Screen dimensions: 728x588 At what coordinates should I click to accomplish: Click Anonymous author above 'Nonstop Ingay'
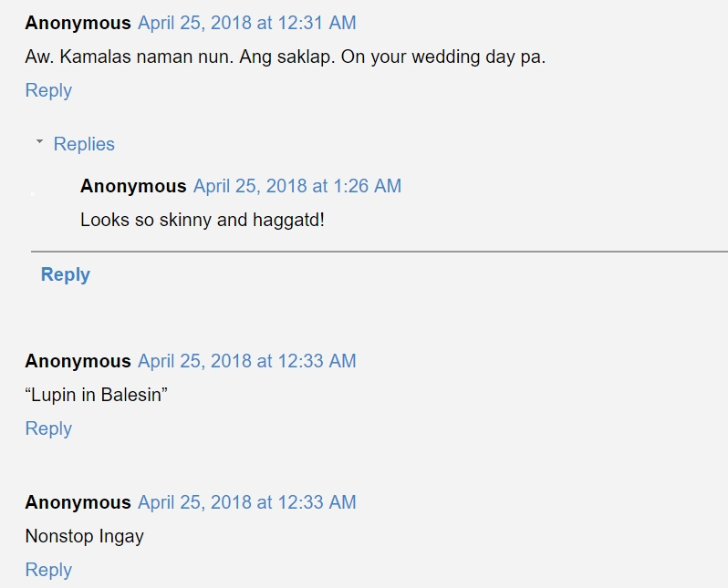[x=78, y=502]
